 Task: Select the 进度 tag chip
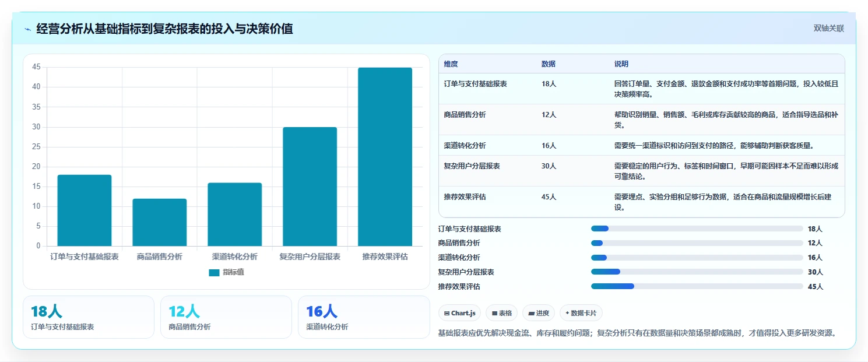pyautogui.click(x=539, y=313)
